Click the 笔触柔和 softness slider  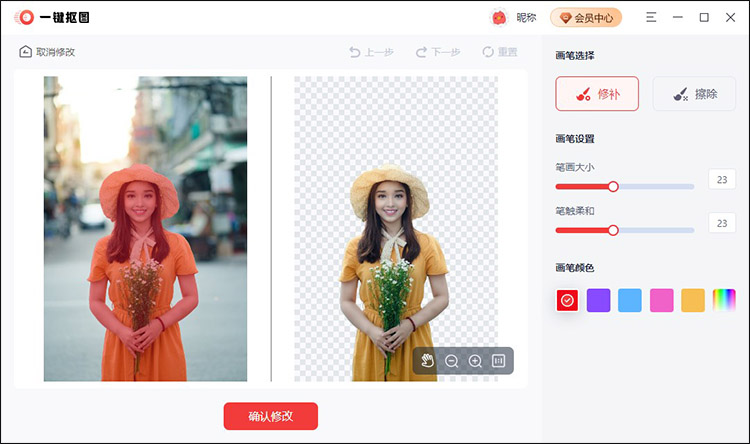point(625,230)
